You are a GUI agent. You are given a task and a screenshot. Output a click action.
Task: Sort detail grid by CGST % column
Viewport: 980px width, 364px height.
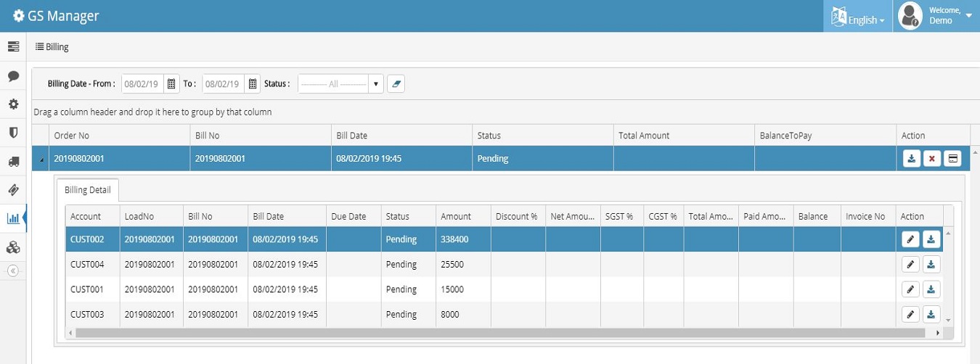coord(663,216)
